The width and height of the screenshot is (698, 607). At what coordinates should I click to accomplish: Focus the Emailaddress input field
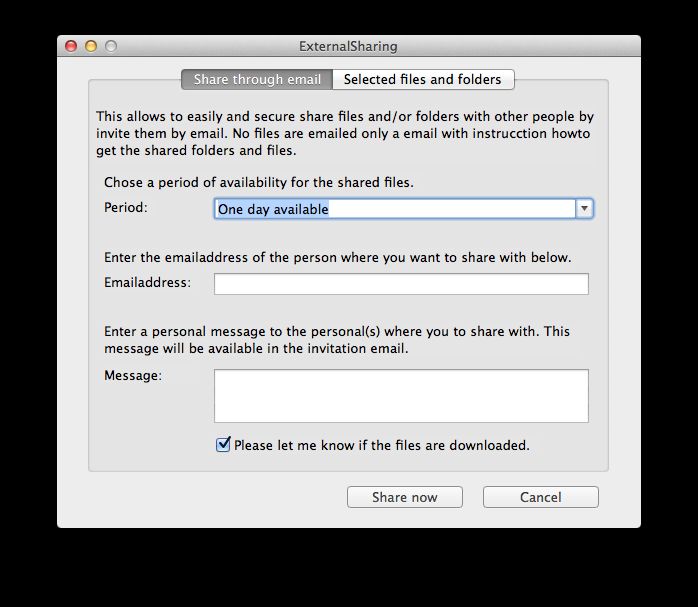pos(401,284)
